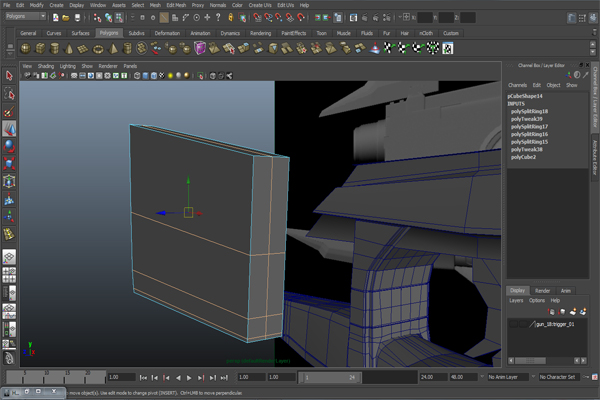The height and width of the screenshot is (400, 600).
Task: Click the purple cube shelf icon
Action: [x=200, y=49]
